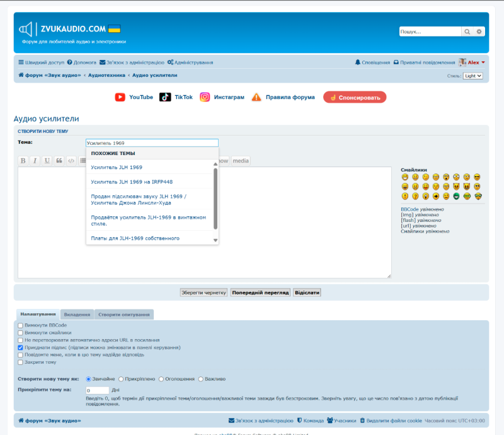Submit the topic with Відіслати
The width and height of the screenshot is (504, 435).
[x=307, y=293]
